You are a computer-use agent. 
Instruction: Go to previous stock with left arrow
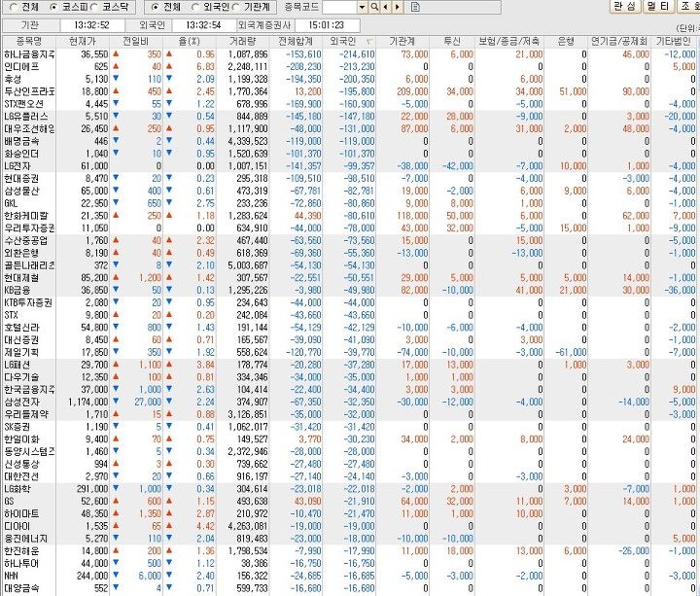pyautogui.click(x=386, y=7)
